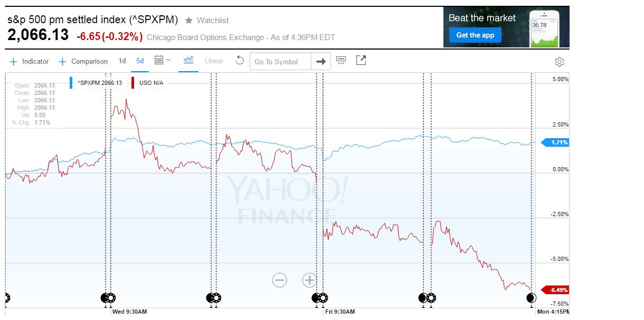
Task: Click the chart events icon
Action: pos(341,61)
